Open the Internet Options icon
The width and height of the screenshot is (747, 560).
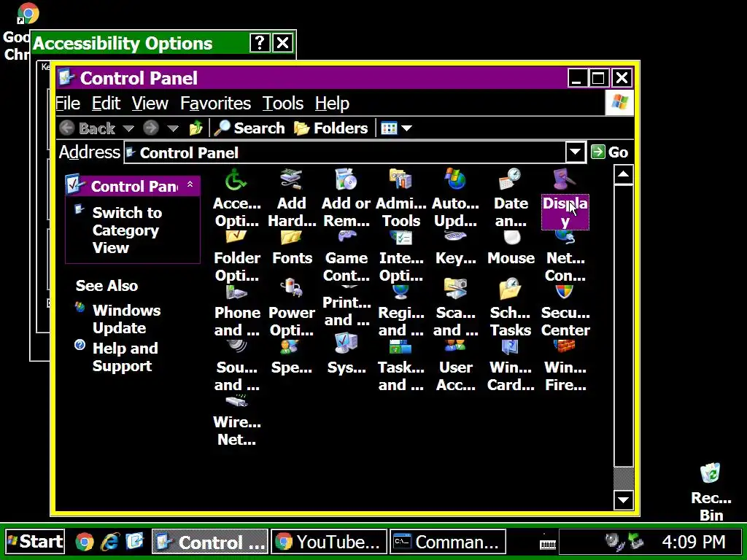pos(401,257)
